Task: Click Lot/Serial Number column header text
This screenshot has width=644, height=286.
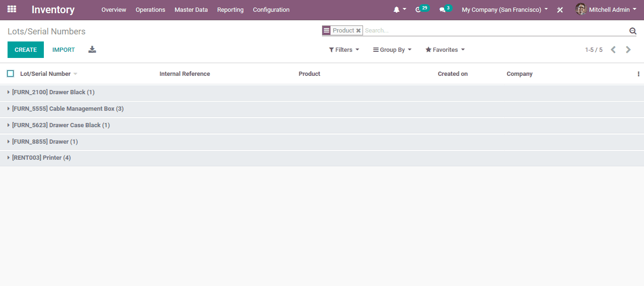Action: click(45, 74)
